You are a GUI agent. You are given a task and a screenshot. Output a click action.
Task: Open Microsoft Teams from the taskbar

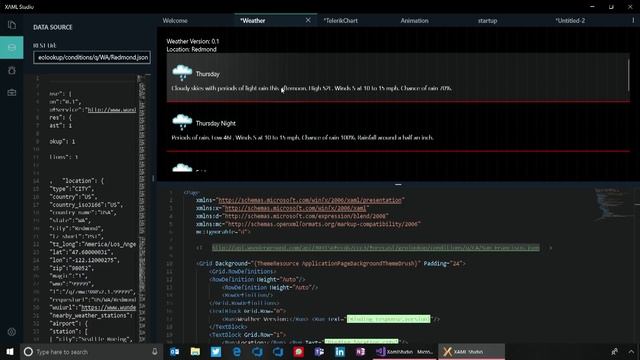coord(319,351)
